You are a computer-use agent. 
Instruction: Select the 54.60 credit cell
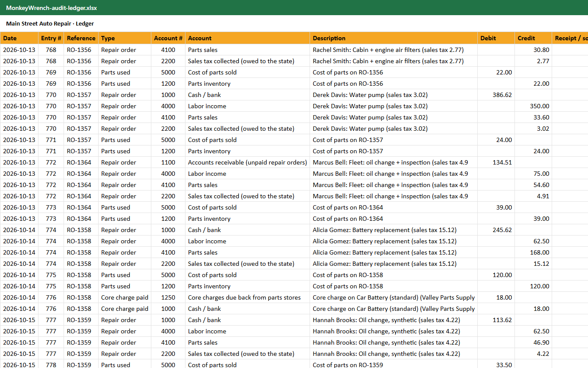533,185
